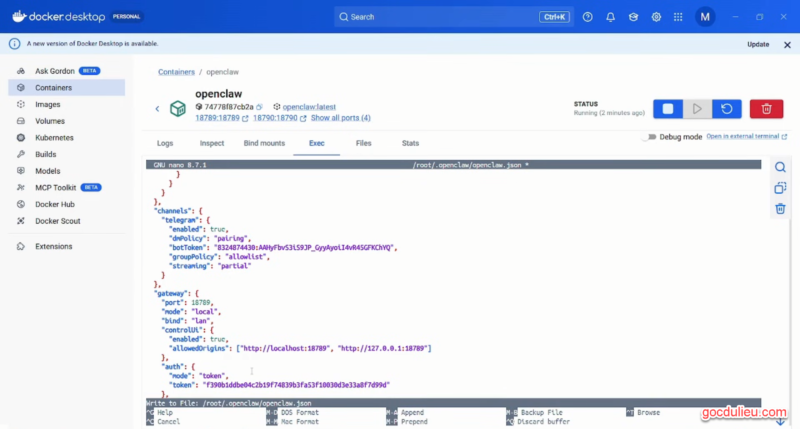Switch to the Logs tab
The height and width of the screenshot is (429, 800).
pos(165,143)
